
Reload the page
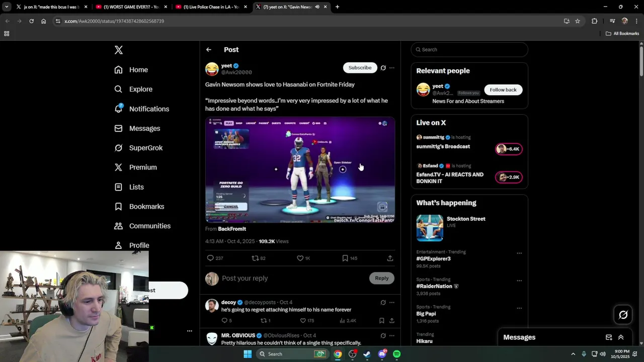coord(31,21)
